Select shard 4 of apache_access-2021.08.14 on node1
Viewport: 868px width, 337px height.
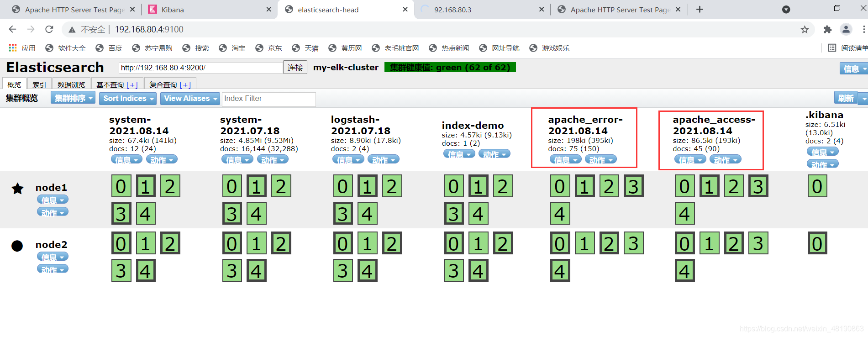[684, 213]
